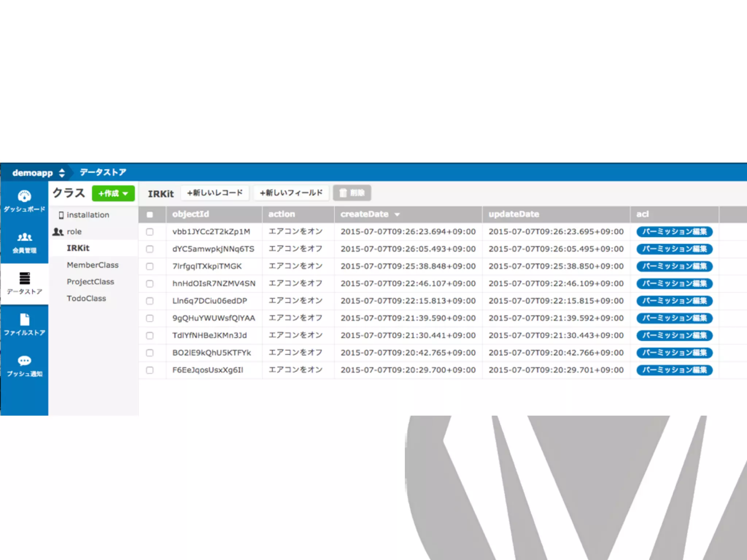Open the member management people icon
Viewport: 747px width, 560px height.
pos(24,237)
